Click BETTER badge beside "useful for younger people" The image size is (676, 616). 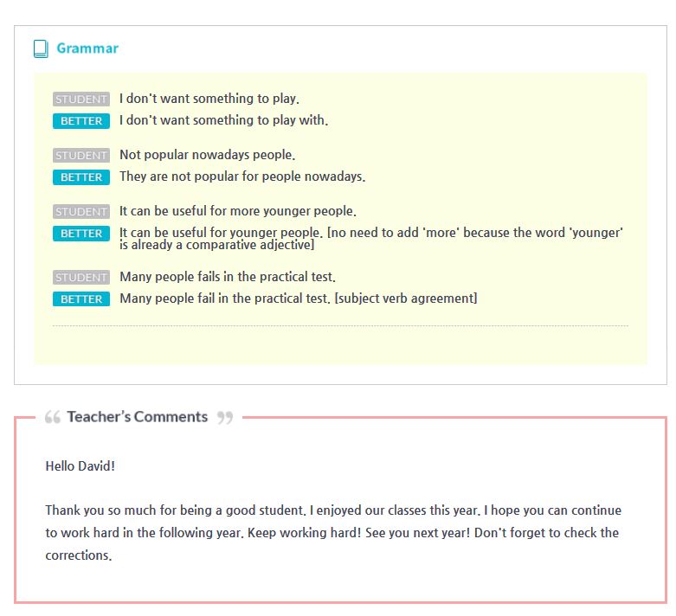click(x=81, y=234)
